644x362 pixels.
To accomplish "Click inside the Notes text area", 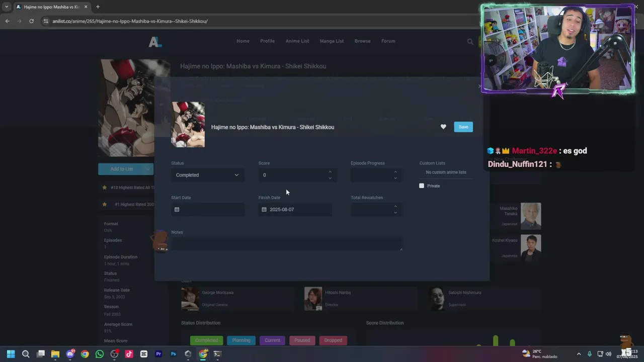I will [287, 244].
